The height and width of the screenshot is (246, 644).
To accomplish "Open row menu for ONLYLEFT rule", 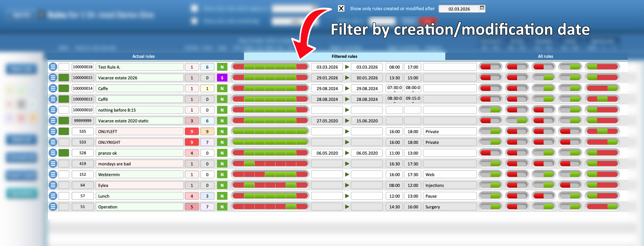I will click(x=53, y=131).
